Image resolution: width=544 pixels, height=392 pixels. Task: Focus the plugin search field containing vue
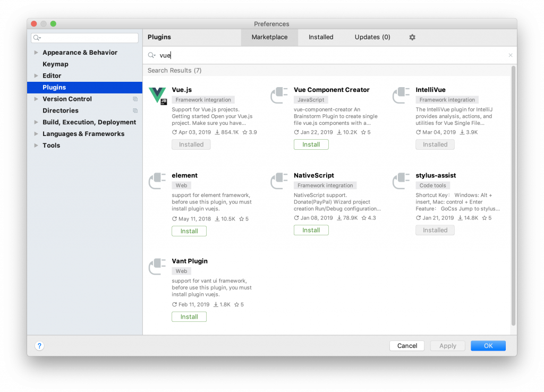[329, 55]
